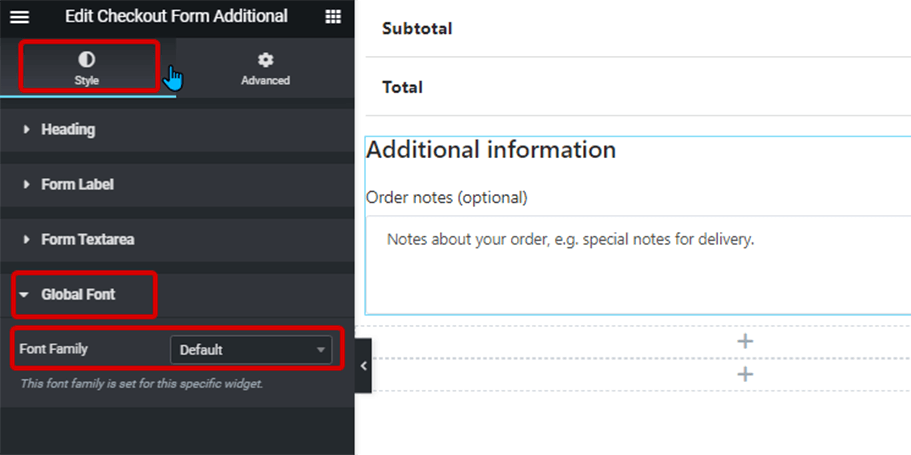Click the Subtotal row

point(417,29)
